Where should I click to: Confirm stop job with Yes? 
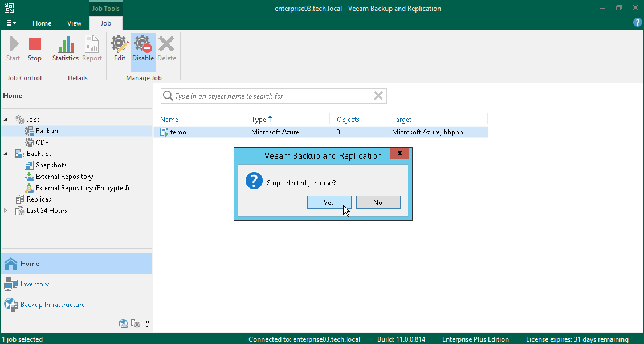click(x=329, y=202)
